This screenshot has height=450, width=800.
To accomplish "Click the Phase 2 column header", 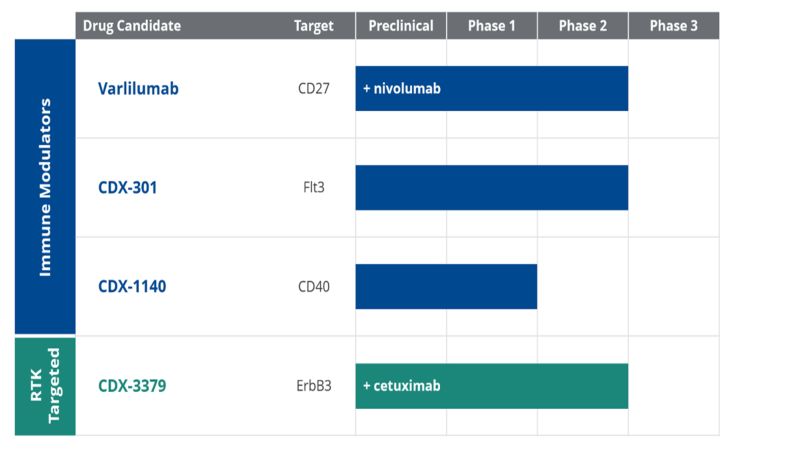I will 583,25.
